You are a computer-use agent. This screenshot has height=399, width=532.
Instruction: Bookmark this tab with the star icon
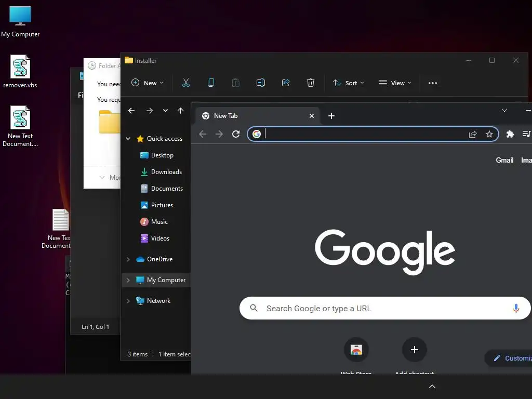pos(489,134)
